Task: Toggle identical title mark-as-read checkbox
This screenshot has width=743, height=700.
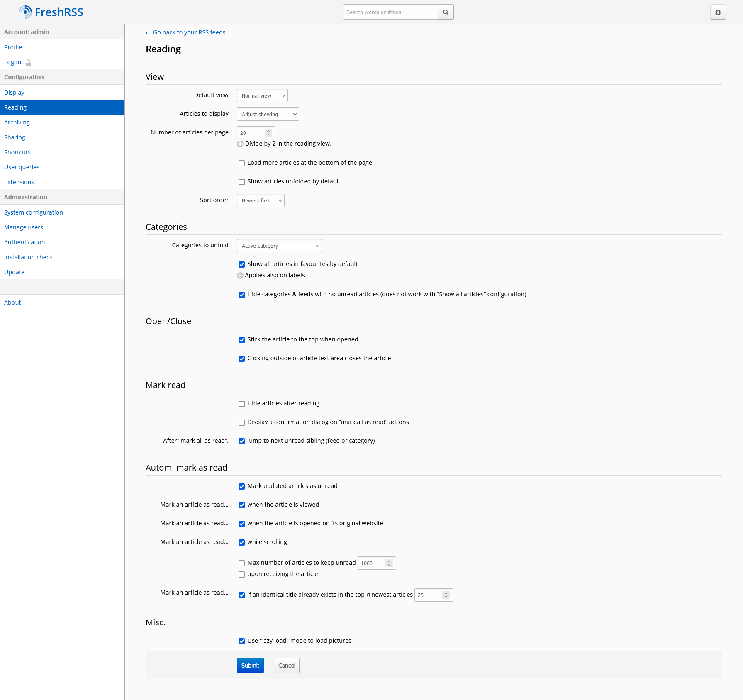Action: click(x=241, y=595)
